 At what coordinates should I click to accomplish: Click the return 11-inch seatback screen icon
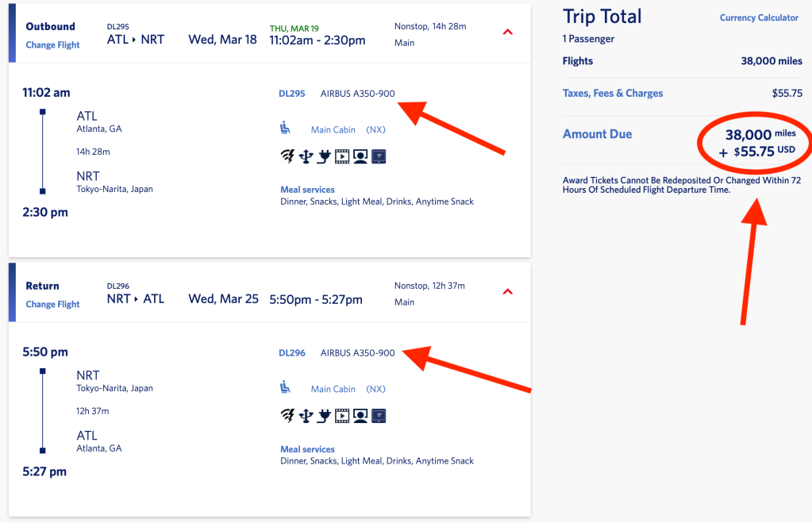click(x=379, y=416)
